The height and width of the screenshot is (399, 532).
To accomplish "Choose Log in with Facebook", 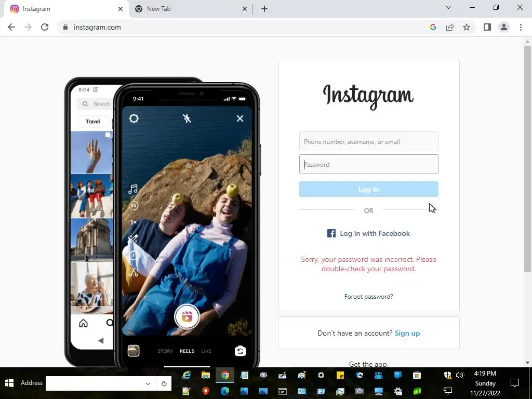I will (369, 233).
